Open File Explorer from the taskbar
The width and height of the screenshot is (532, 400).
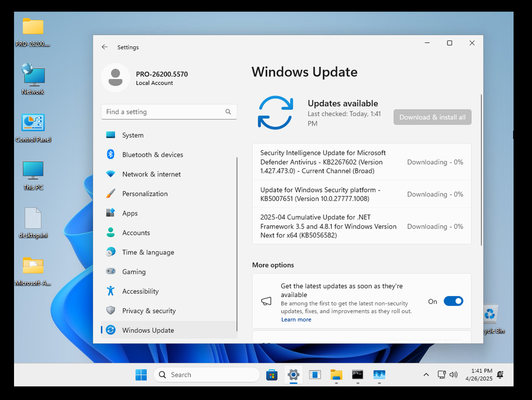pos(336,374)
